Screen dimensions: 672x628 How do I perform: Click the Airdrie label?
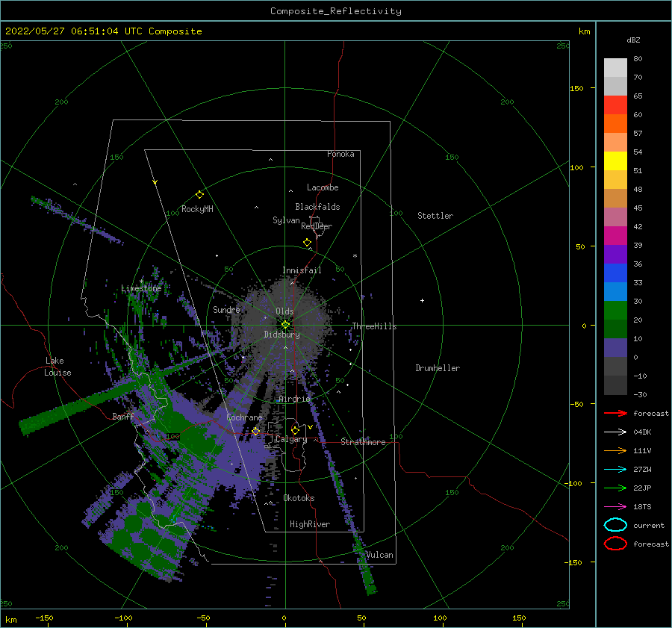[294, 399]
